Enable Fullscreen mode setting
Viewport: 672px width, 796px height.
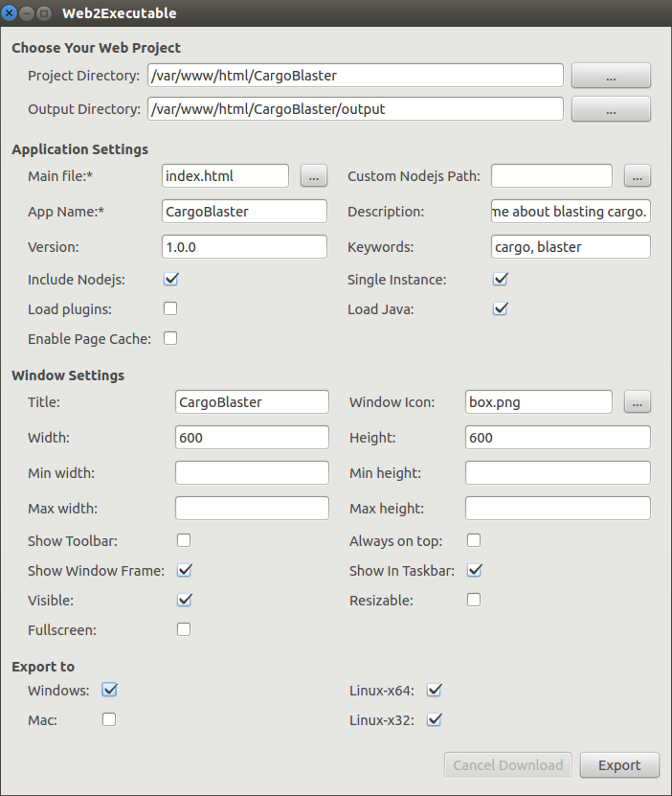click(x=183, y=629)
